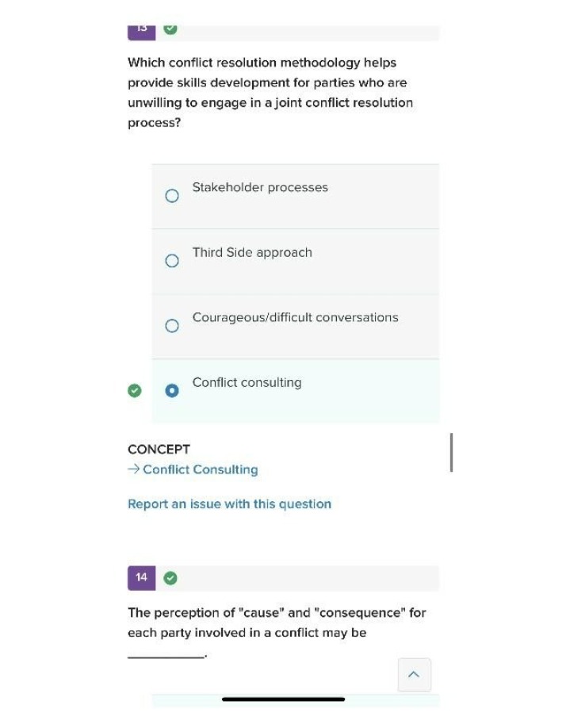Click the green checkmark beside question 13 badge
Image resolution: width=566 pixels, height=728 pixels.
click(x=170, y=29)
